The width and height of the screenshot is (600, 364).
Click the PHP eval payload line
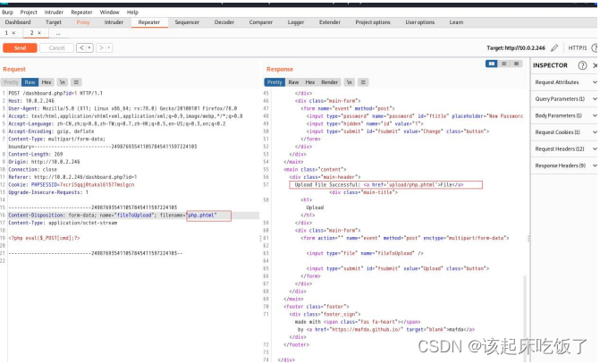tap(45, 238)
